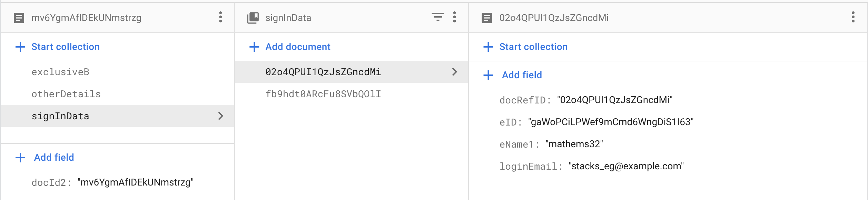The width and height of the screenshot is (868, 200).
Task: Open the three-dot menu beside signInData filter
Action: tap(455, 17)
